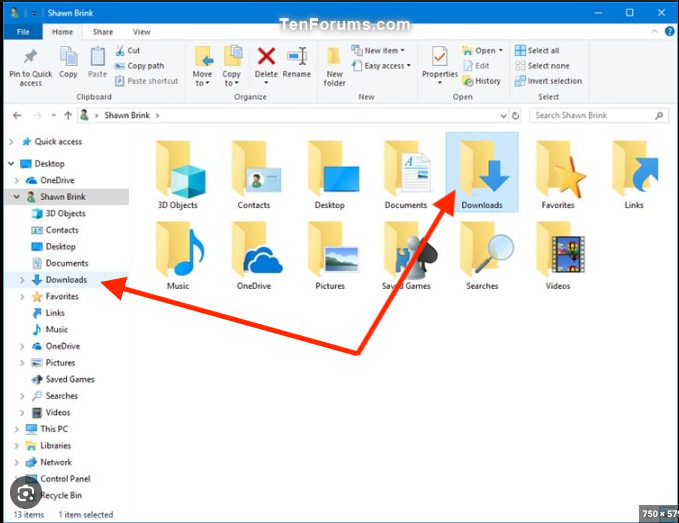
Task: Switch to the Home ribbon tab
Action: click(x=62, y=32)
